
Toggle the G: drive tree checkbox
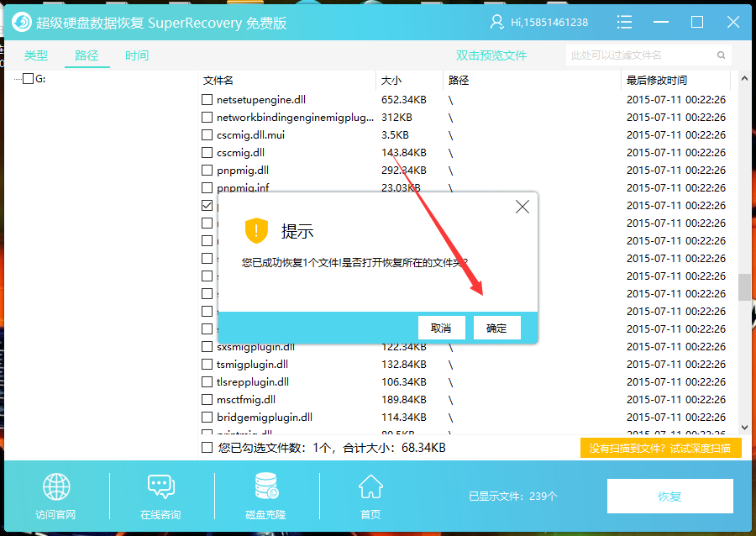click(29, 79)
